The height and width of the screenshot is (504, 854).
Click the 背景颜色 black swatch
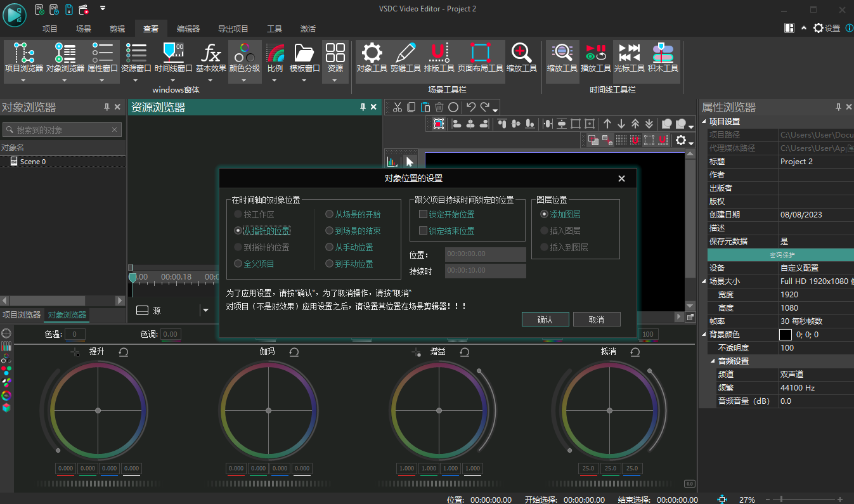pos(786,335)
